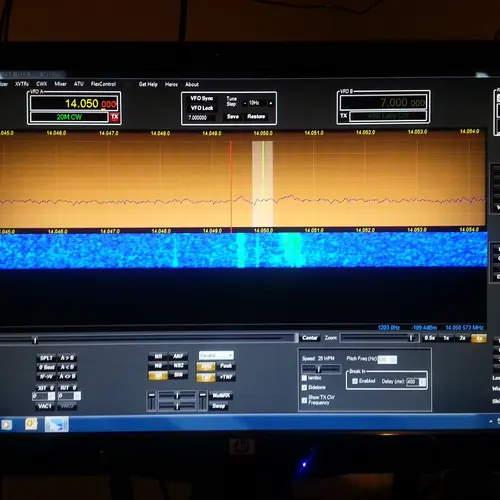Click the 20M CW band label
The height and width of the screenshot is (500, 500).
coord(69,117)
